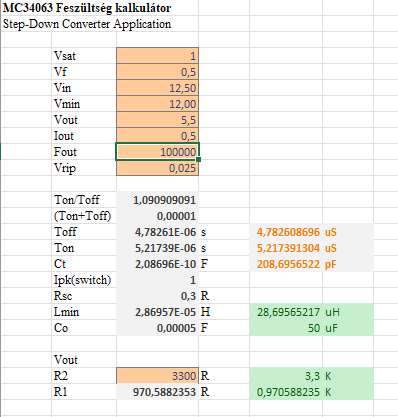Select the title cell MC34063 Feszültség kalkulátor

tap(87, 8)
